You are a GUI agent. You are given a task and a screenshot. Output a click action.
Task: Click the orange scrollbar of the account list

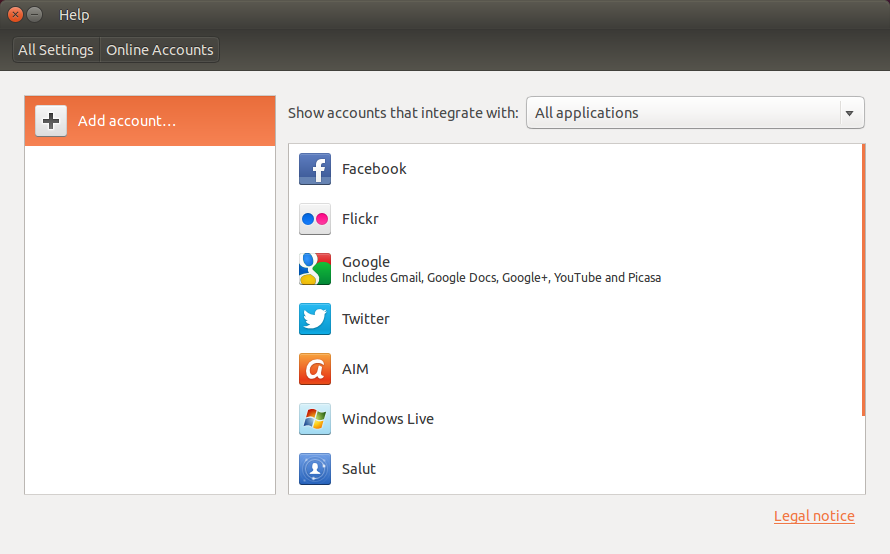point(863,280)
